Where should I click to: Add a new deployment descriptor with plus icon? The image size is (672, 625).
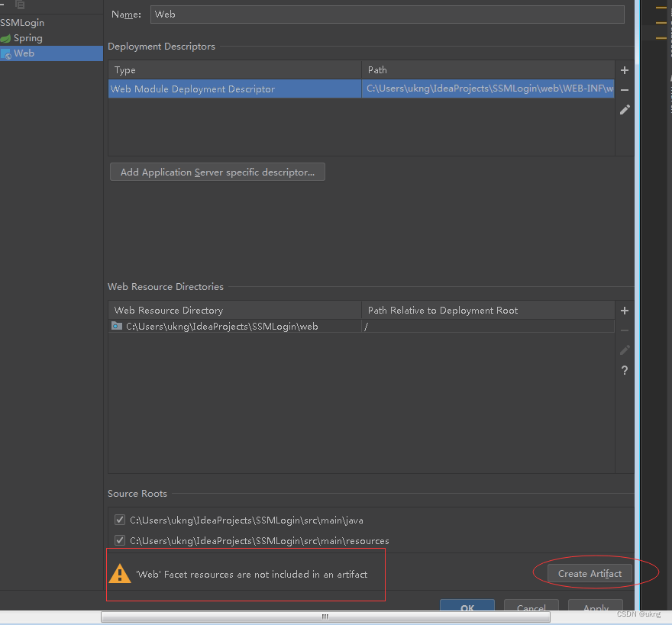click(x=625, y=69)
